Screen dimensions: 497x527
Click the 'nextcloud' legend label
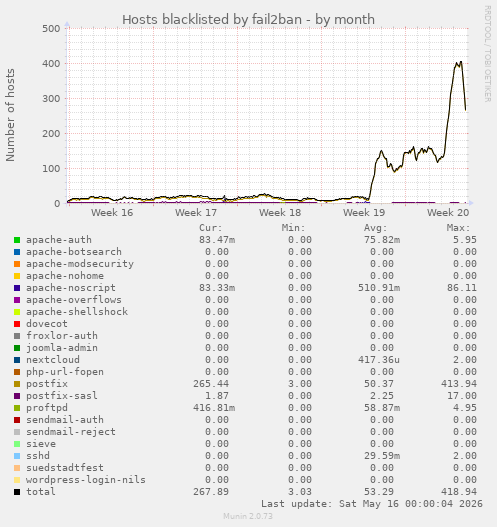(53, 360)
